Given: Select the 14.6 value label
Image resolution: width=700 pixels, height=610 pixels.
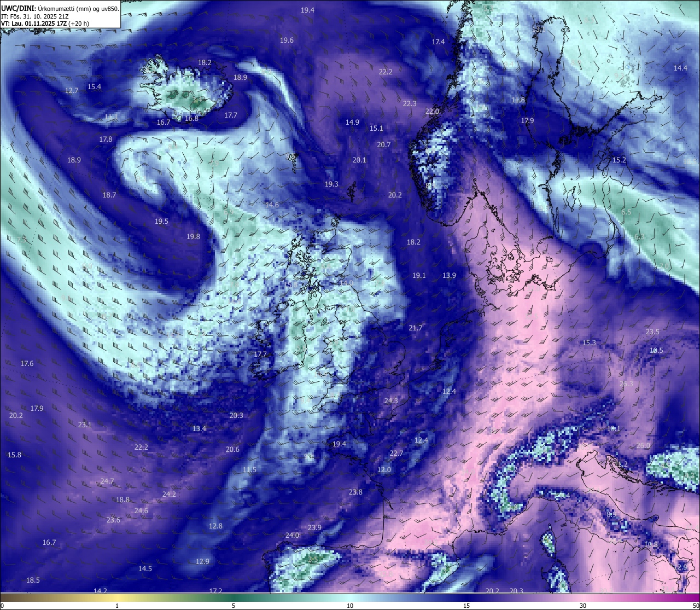Looking at the screenshot, I should click(x=272, y=205).
